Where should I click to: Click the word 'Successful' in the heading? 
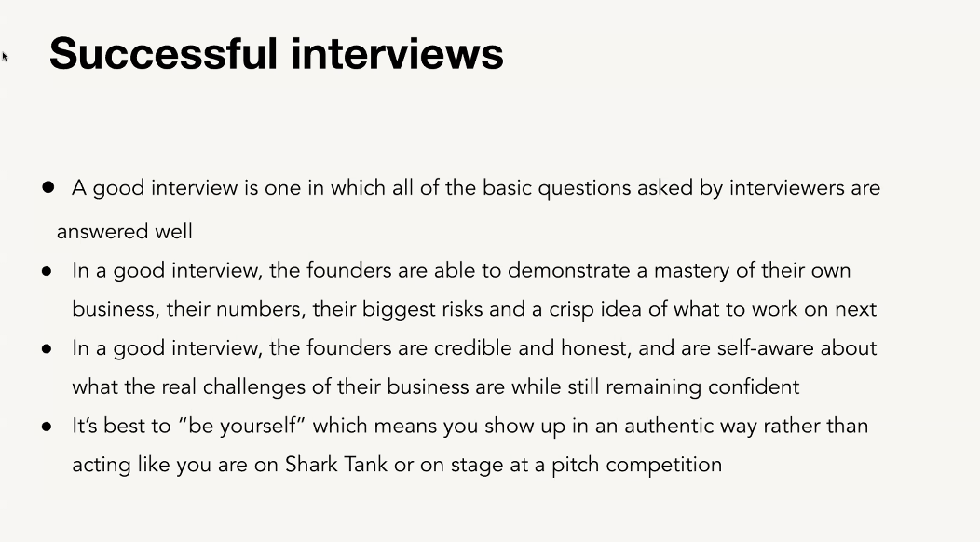163,53
